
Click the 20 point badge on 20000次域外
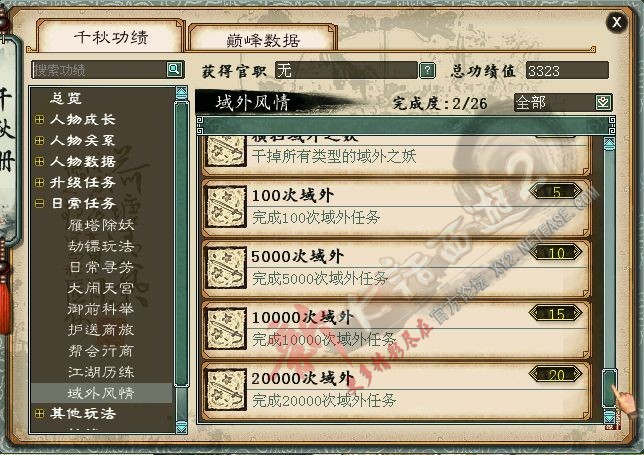(556, 375)
